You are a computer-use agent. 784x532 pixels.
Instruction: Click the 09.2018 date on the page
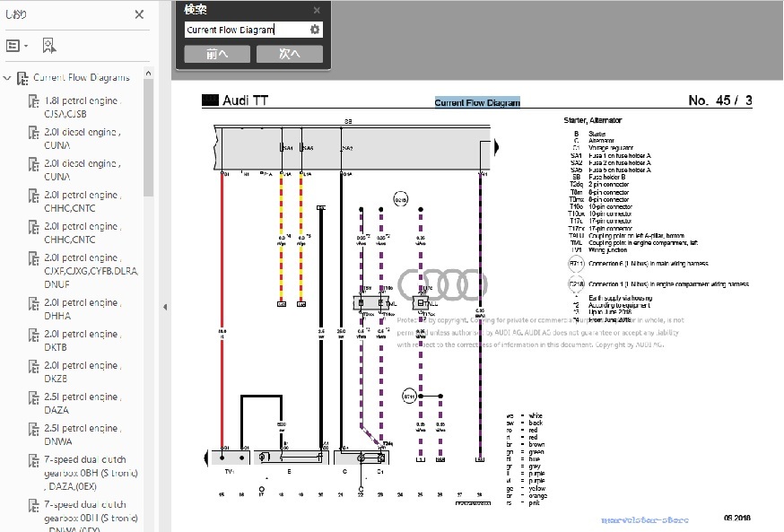[x=737, y=518]
